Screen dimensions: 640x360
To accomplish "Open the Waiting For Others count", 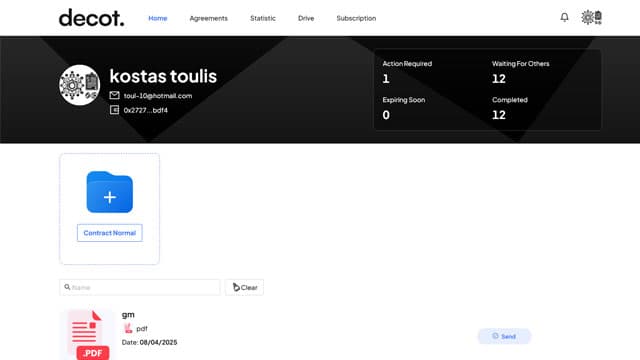I will tap(499, 78).
